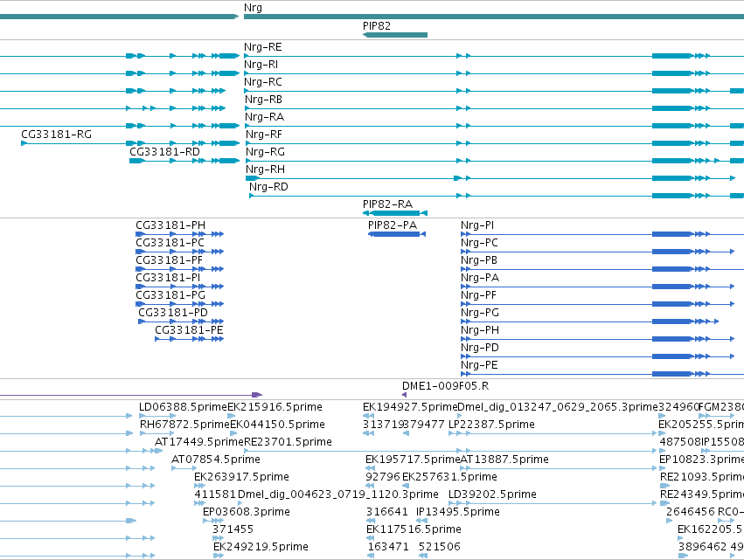Click the Nrg-RD transcript label
The image size is (744, 560).
point(268,187)
